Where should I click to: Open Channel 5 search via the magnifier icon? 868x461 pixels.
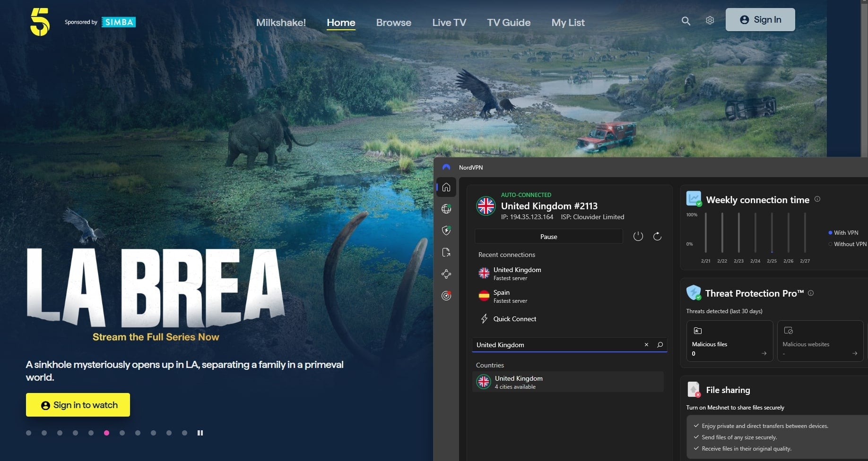[x=686, y=21]
